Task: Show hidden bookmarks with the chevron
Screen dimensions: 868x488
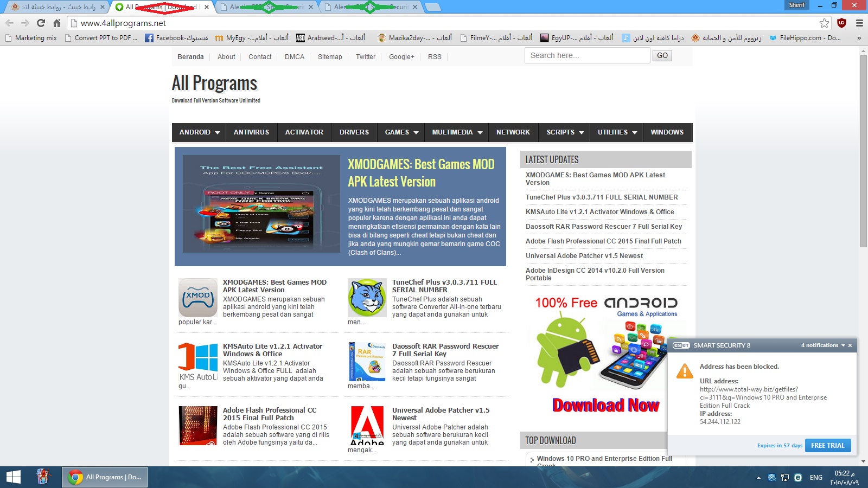Action: (x=859, y=38)
